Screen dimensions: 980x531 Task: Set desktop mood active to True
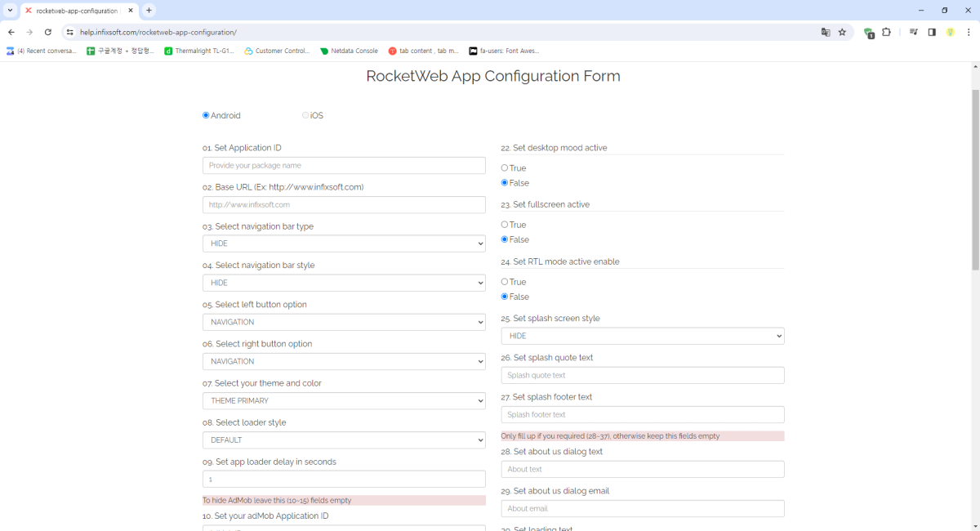click(505, 168)
